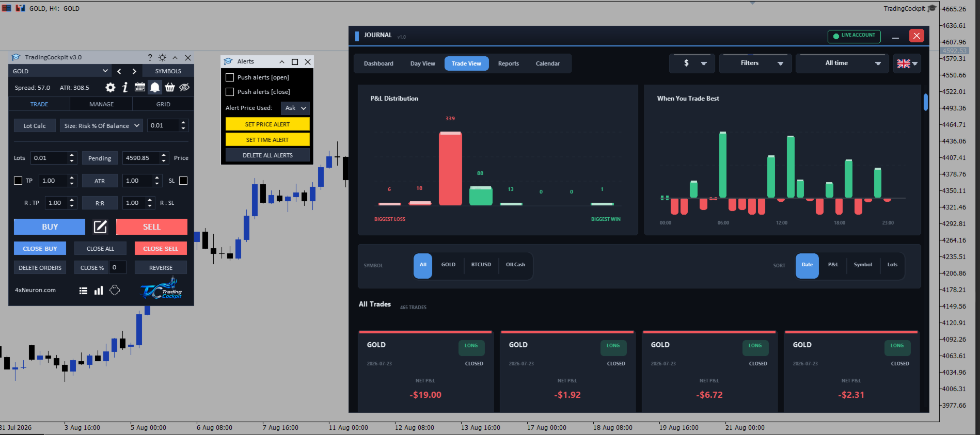Expand the All time period dropdown
The image size is (980, 435).
(842, 63)
